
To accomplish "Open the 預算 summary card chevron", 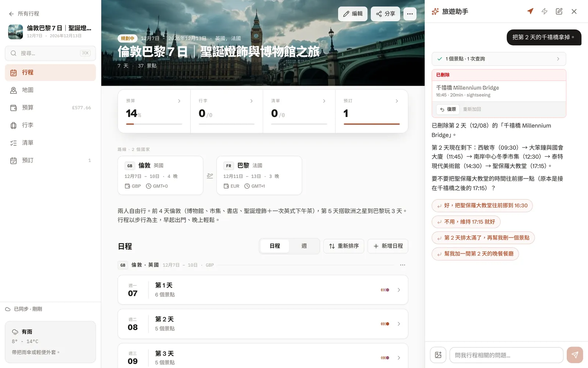I will click(179, 101).
